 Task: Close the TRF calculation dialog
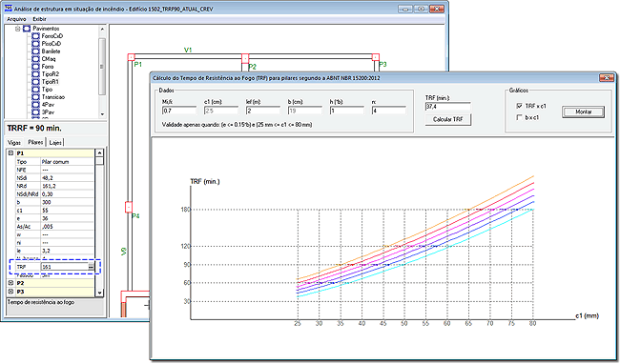coord(606,78)
